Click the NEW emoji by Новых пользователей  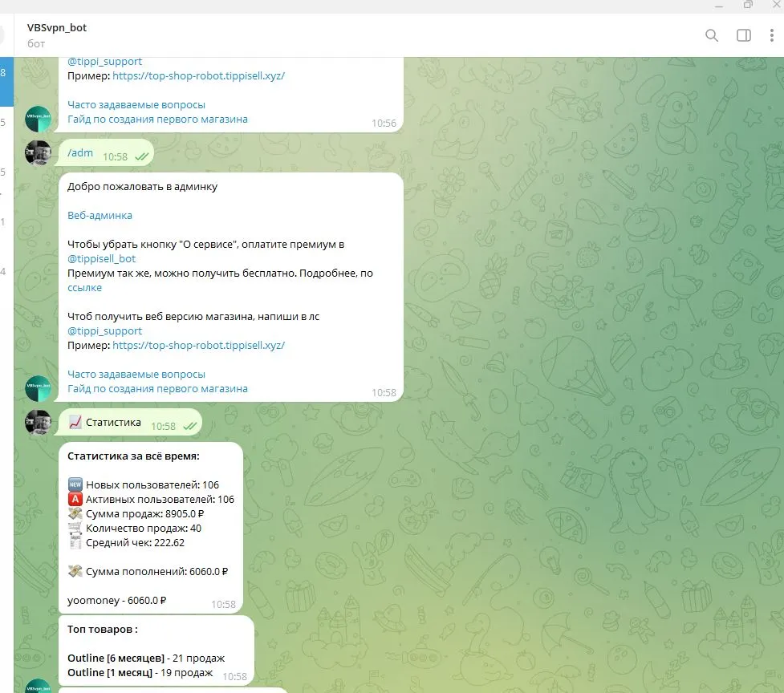click(75, 484)
